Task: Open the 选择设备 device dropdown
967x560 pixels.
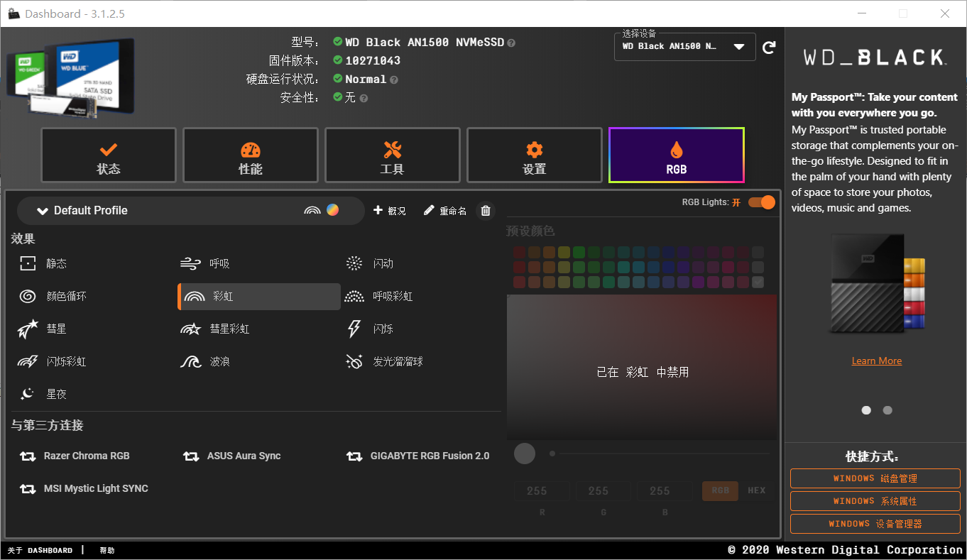Action: point(684,47)
